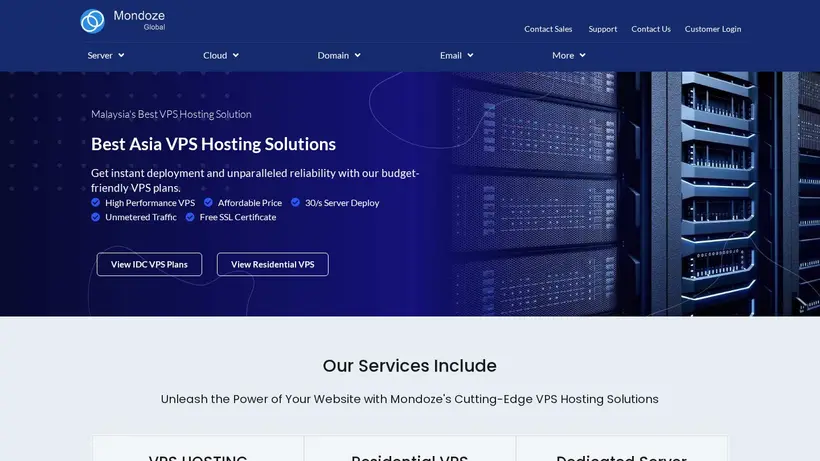Screen dimensions: 820x461
Task: Expand the chevron beside Email
Action: [x=471, y=55]
